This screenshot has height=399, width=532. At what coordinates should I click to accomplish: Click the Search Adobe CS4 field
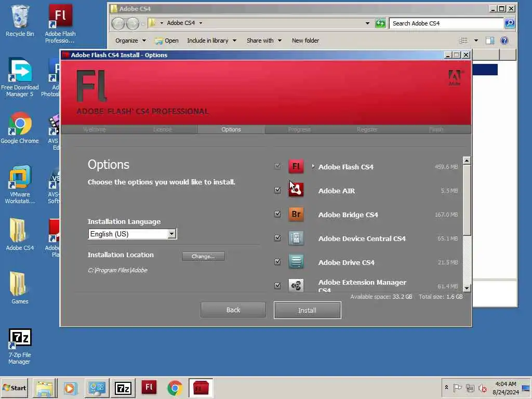446,23
